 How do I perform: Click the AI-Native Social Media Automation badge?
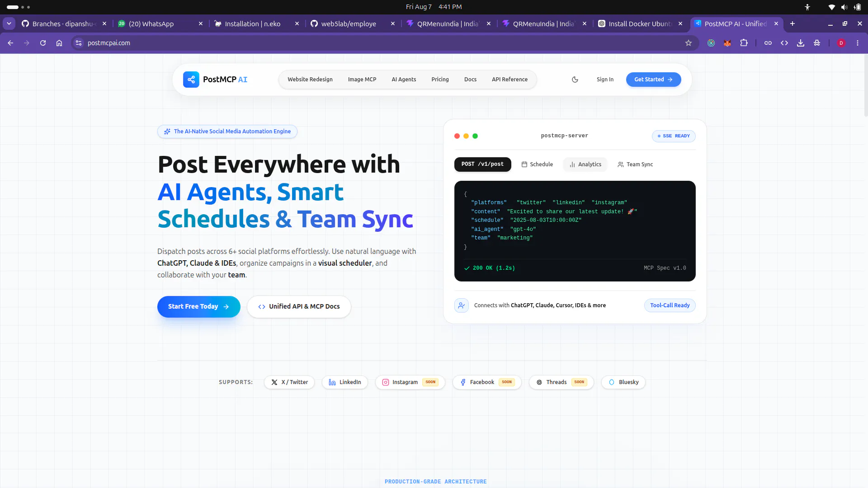[x=227, y=131]
